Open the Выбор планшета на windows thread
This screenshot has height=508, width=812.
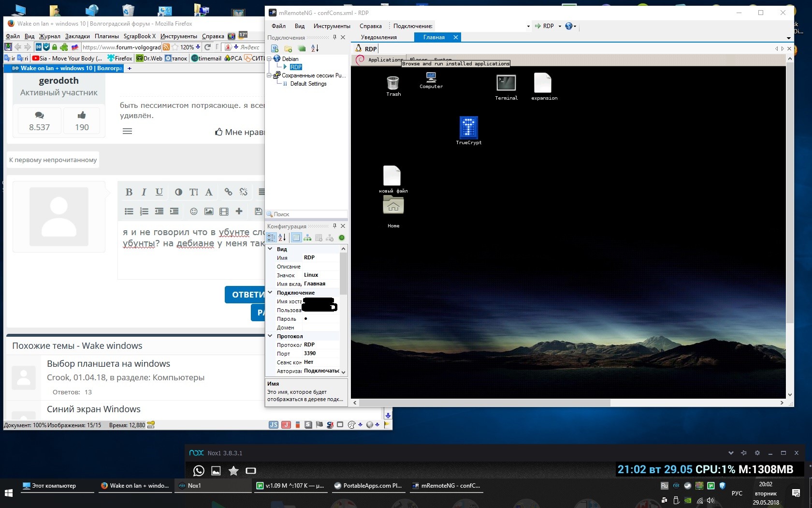[x=108, y=364]
